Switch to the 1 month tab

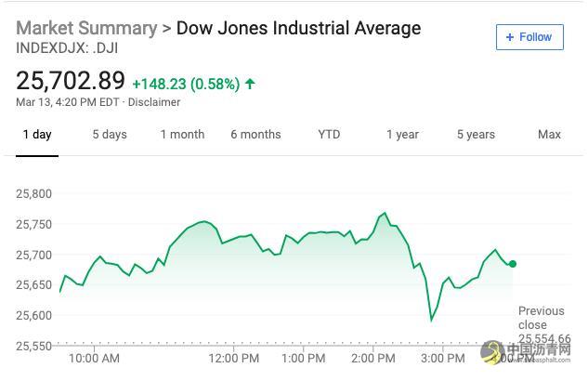[x=183, y=134]
